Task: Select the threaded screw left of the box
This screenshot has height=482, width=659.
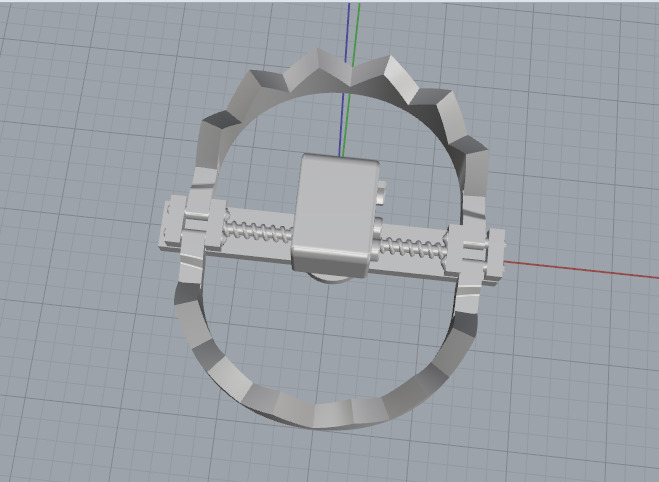Action: [x=258, y=230]
